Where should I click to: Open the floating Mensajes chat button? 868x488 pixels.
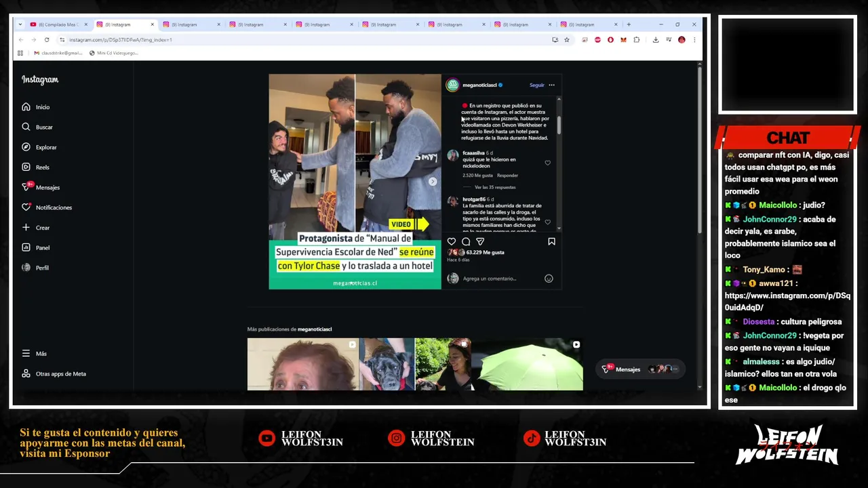pos(639,369)
